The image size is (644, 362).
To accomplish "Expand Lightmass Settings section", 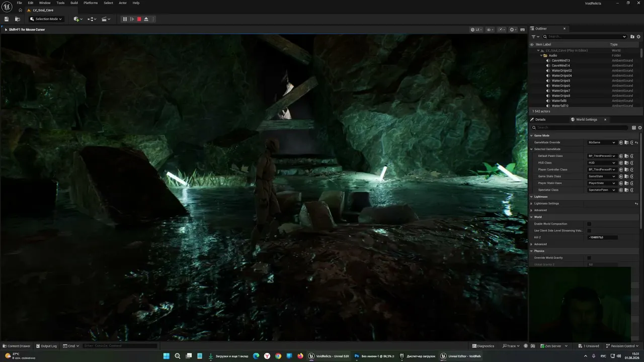I will [x=532, y=204].
